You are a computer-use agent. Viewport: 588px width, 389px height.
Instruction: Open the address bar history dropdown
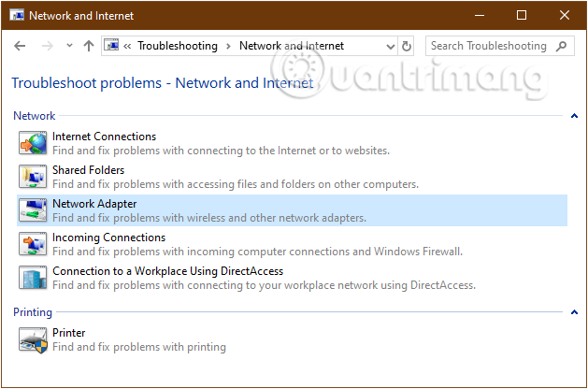point(391,46)
